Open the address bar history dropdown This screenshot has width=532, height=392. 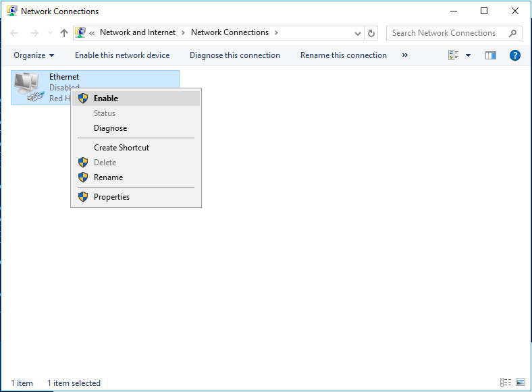(358, 33)
